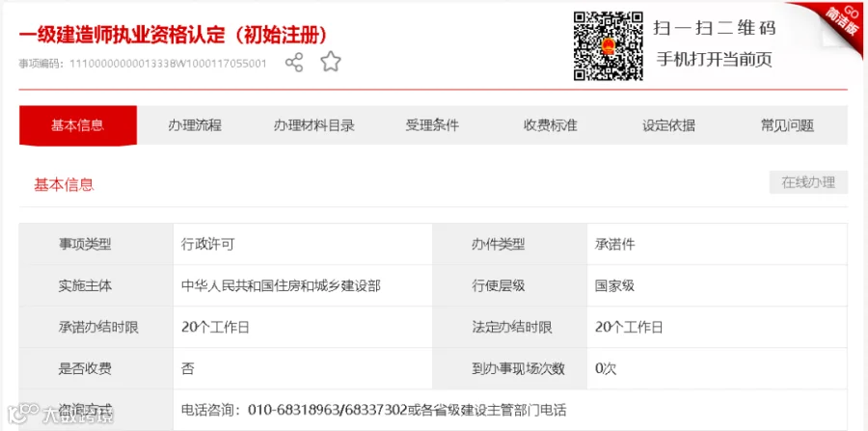Click the red 基本信息 section heading

tap(64, 185)
